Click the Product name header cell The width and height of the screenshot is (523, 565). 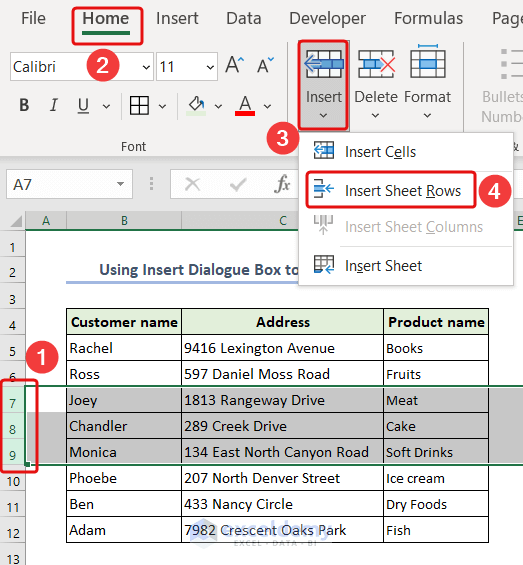click(x=436, y=322)
